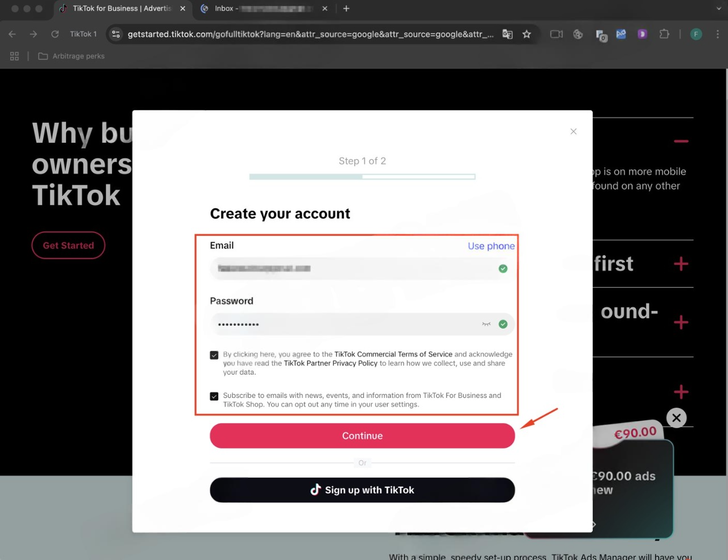Screen dimensions: 728x560
Task: Expand the section ending in "ound-"
Action: 681,322
